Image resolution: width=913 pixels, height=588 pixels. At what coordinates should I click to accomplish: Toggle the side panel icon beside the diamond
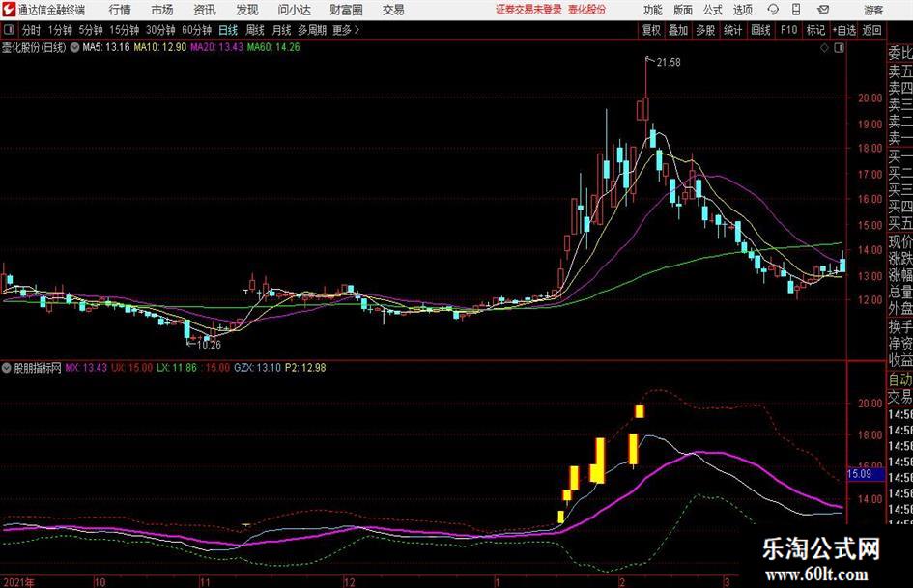pos(839,47)
